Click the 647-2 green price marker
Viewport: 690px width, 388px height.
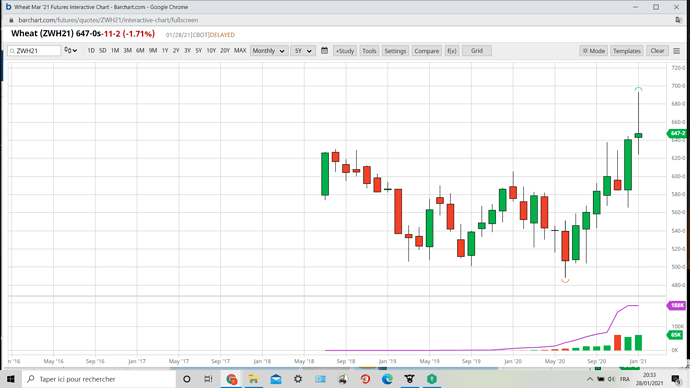pos(677,133)
